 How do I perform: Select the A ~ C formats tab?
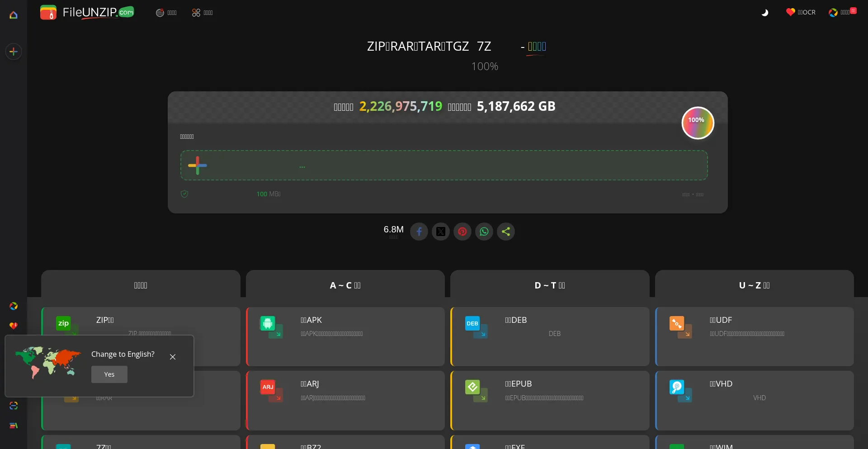click(345, 285)
